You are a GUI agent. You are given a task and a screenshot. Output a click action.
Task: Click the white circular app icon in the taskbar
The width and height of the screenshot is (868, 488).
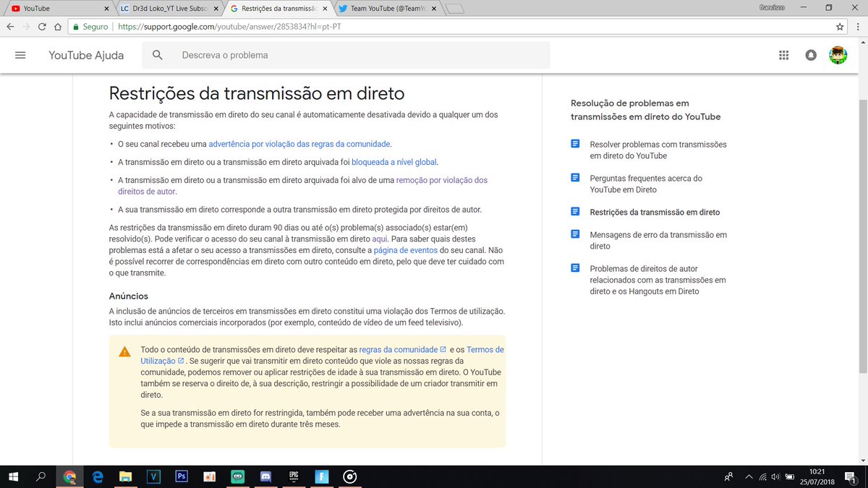[x=349, y=476]
